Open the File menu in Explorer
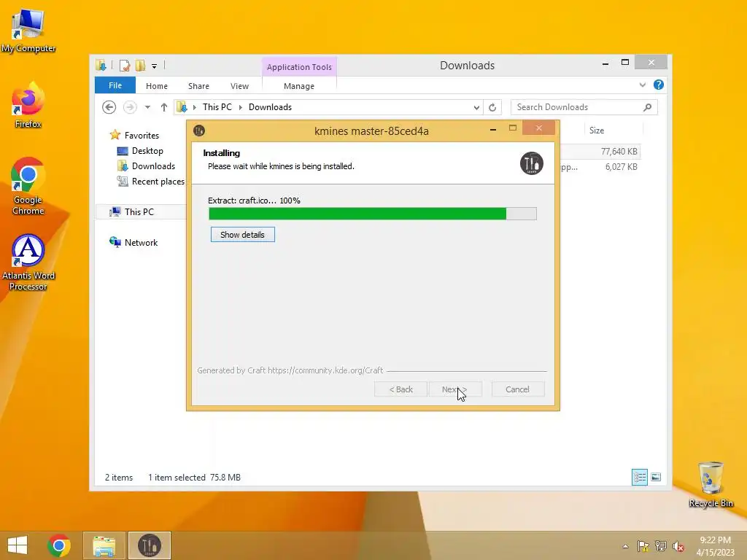 coord(115,85)
